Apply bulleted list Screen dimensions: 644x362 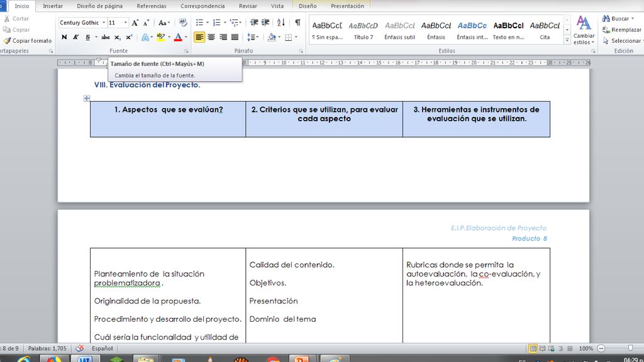click(x=199, y=23)
